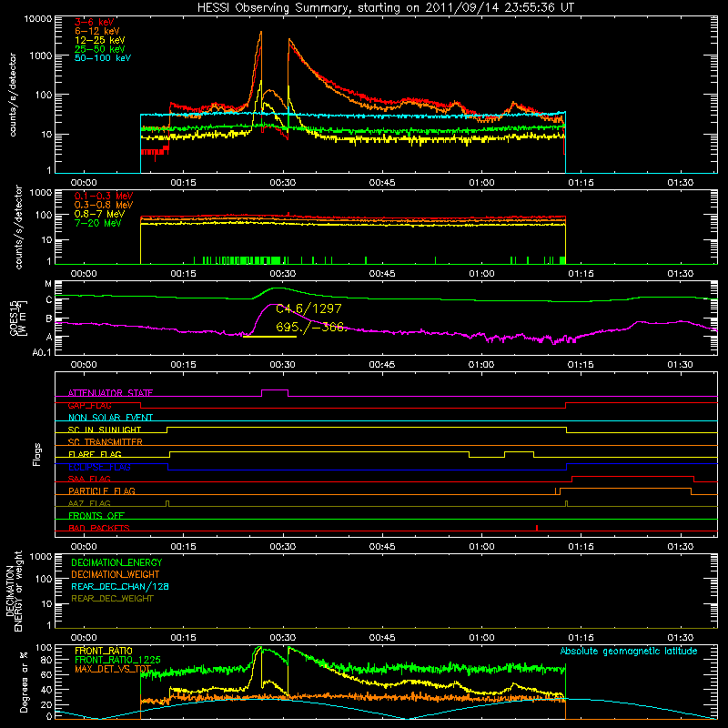Click the DECIMATION_WEIGHT legend label
The height and width of the screenshot is (728, 728).
pyautogui.click(x=116, y=574)
